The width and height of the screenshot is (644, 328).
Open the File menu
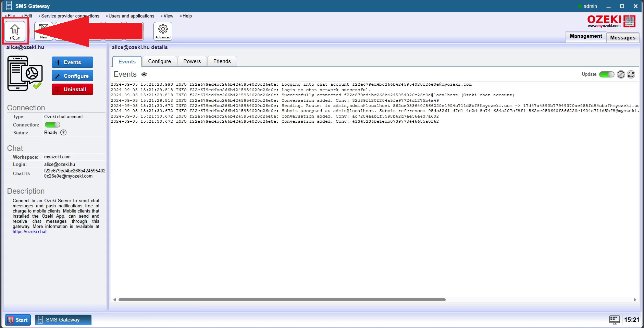[x=11, y=16]
